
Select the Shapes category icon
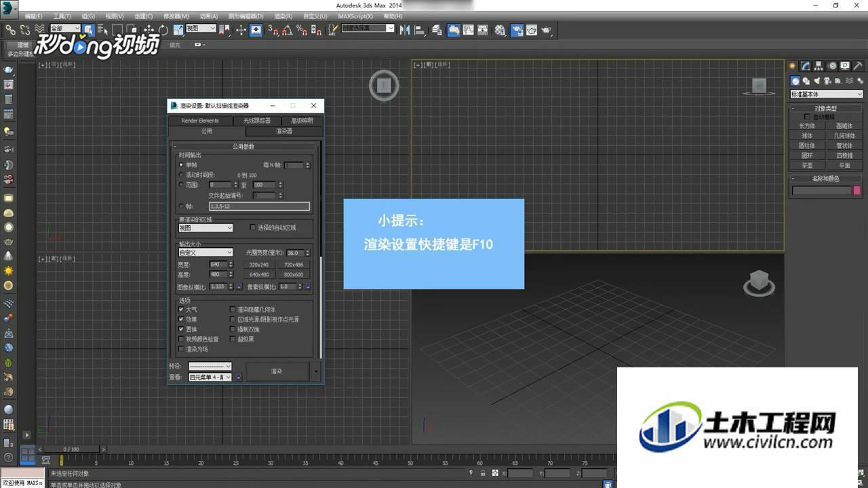tap(806, 81)
